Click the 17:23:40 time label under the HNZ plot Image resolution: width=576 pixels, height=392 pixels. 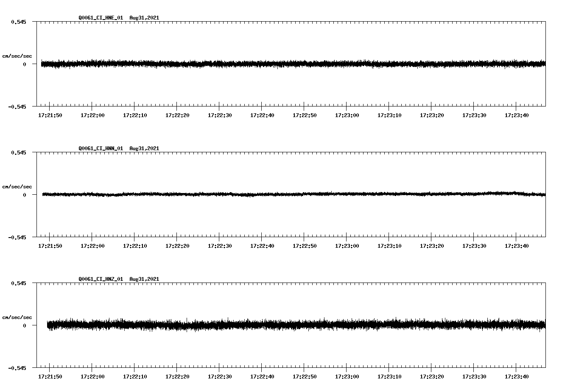coord(517,377)
